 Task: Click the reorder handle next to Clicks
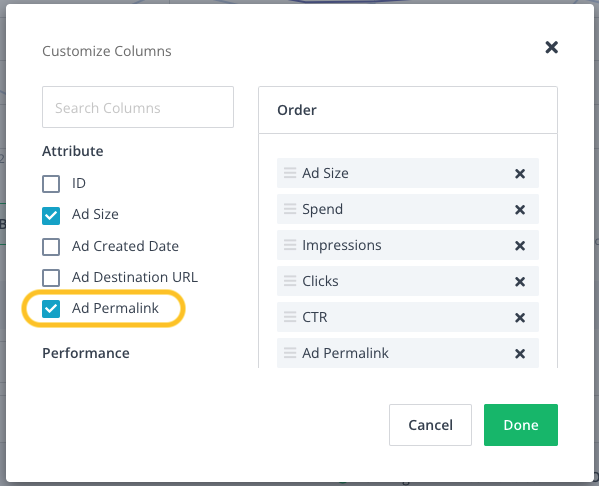coord(290,281)
